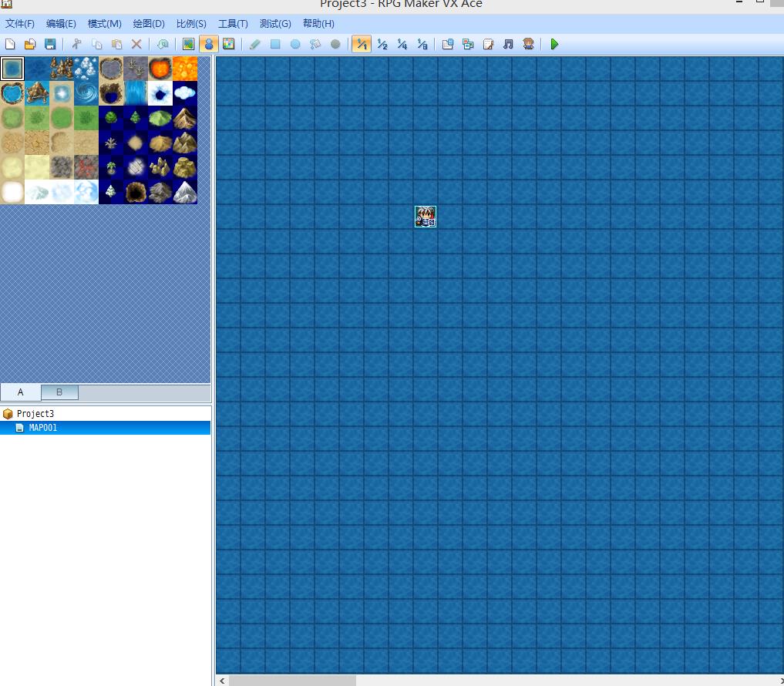Click the red X Delete icon
The width and height of the screenshot is (784, 686).
tap(136, 45)
